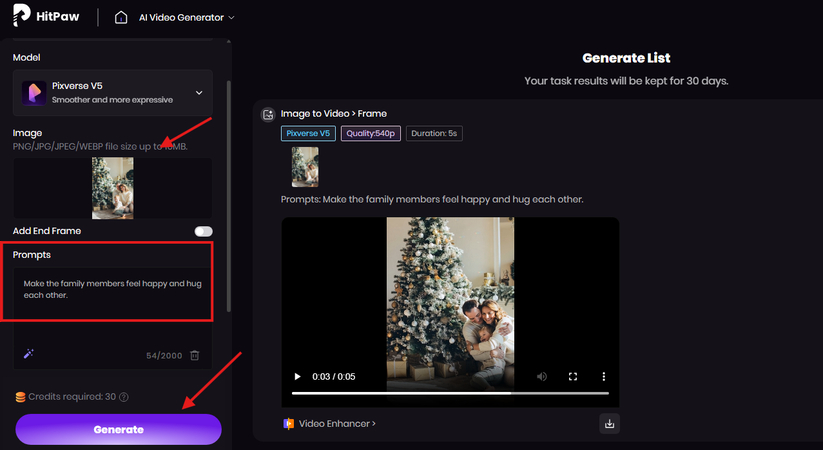Click the Pixverse V5 model icon

tap(34, 93)
